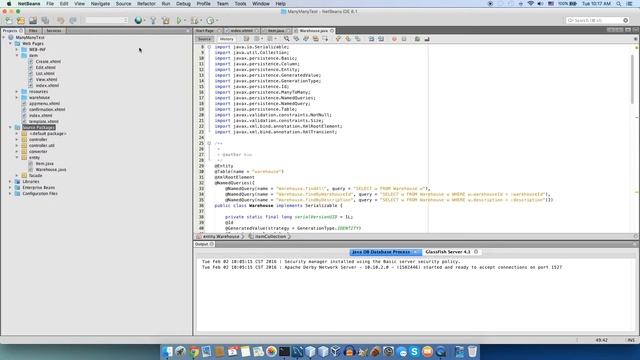The image size is (640, 360).
Task: Click the Redo toolbar icon
Action: point(73,20)
